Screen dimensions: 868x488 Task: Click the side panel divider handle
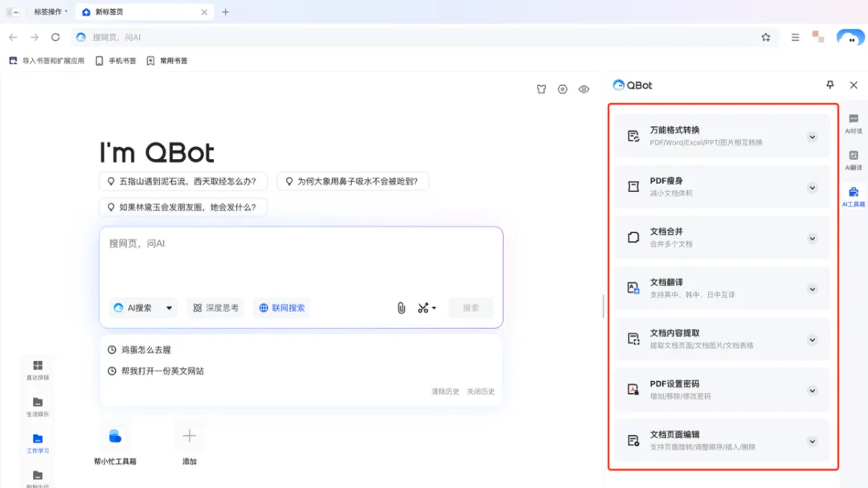click(603, 306)
